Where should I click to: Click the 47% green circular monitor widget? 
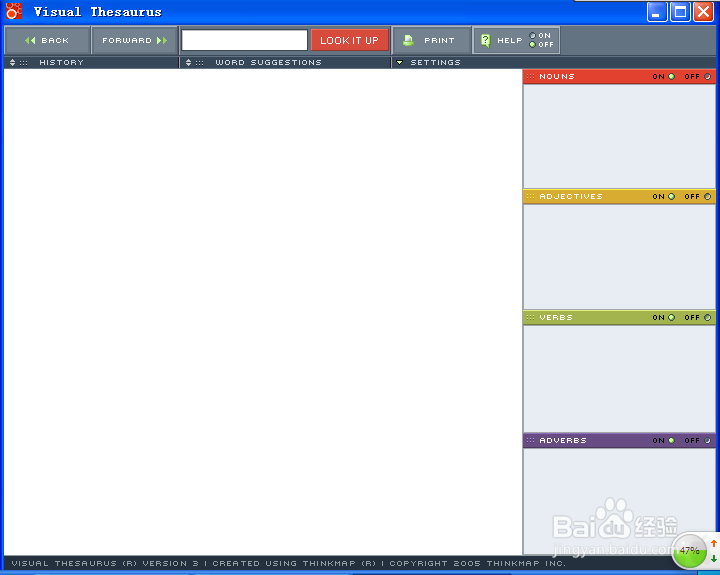[689, 551]
